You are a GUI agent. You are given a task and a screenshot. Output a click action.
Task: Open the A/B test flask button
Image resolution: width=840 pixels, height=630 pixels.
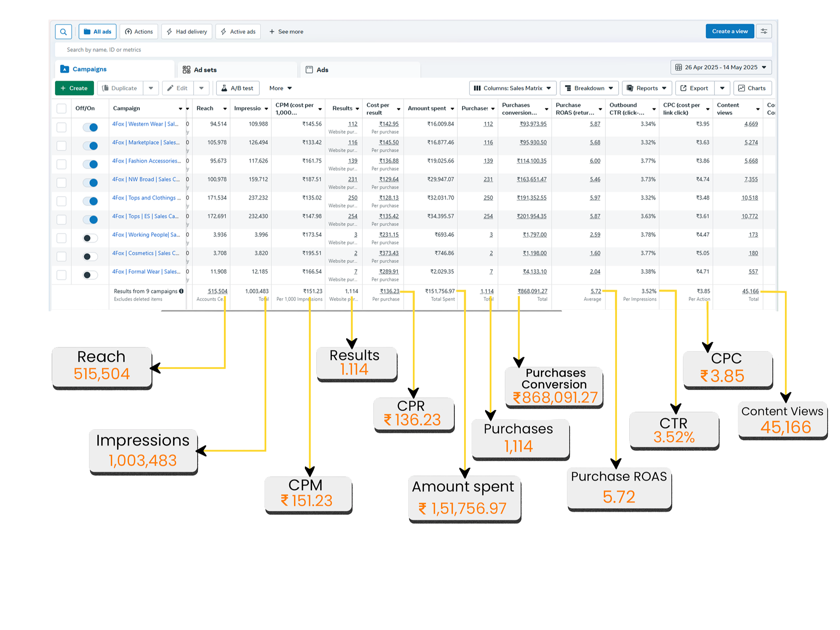tap(237, 88)
